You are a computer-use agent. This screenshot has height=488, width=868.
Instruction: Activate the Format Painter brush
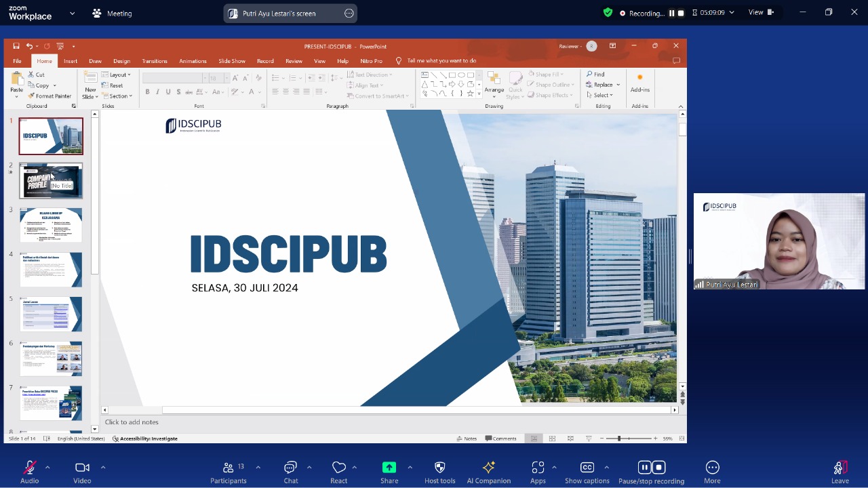(x=50, y=96)
